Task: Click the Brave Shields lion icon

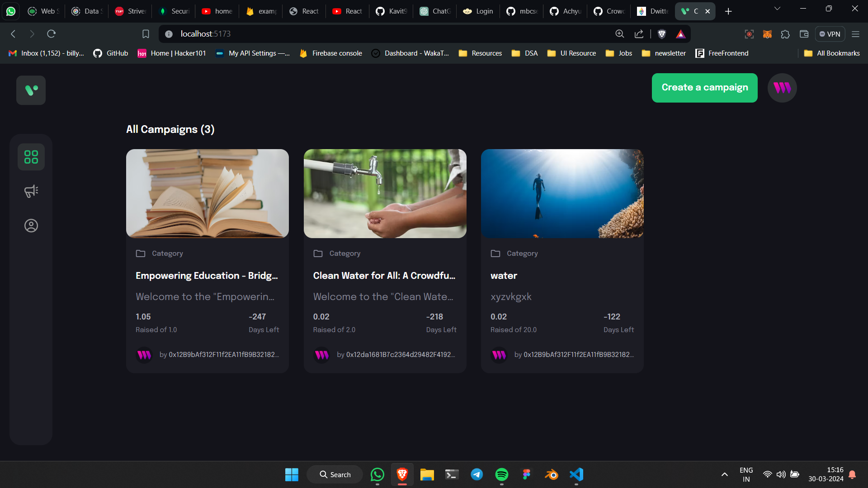Action: coord(662,34)
